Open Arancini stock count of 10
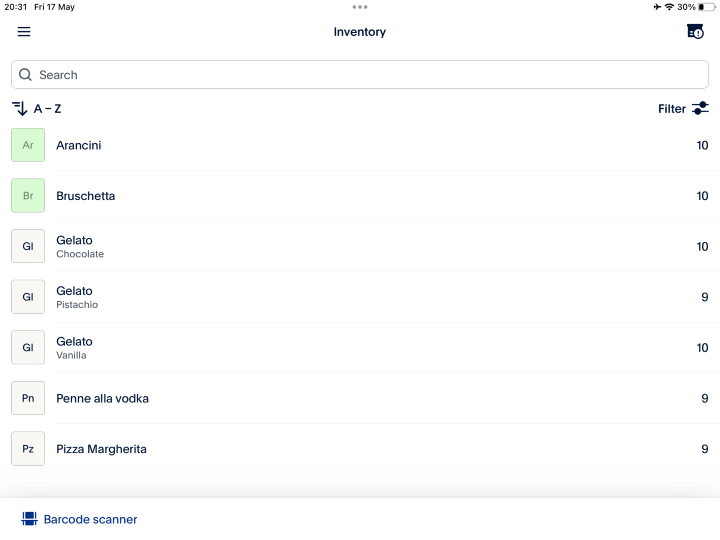The image size is (720, 540). (x=702, y=145)
